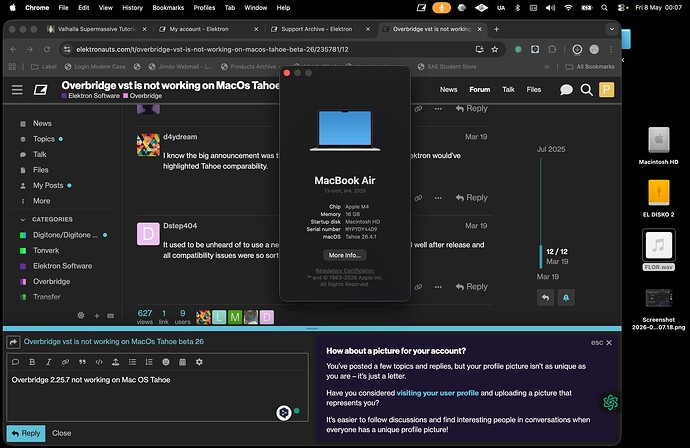Open the FLOR.wav file on desktop

(658, 249)
